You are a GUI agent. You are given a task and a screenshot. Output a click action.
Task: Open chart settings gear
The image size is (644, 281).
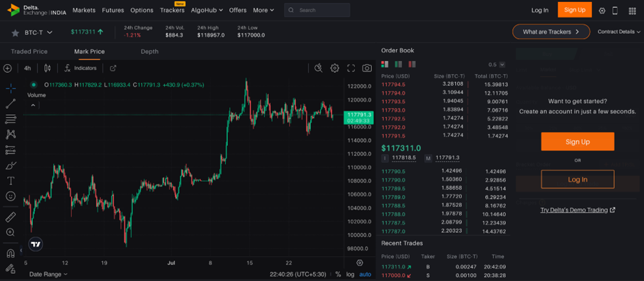(x=335, y=68)
